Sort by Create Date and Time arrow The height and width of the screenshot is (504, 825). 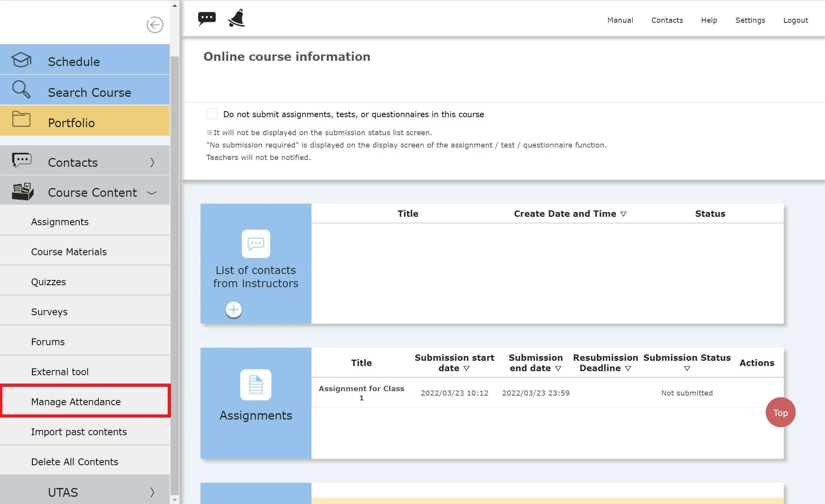(x=623, y=214)
